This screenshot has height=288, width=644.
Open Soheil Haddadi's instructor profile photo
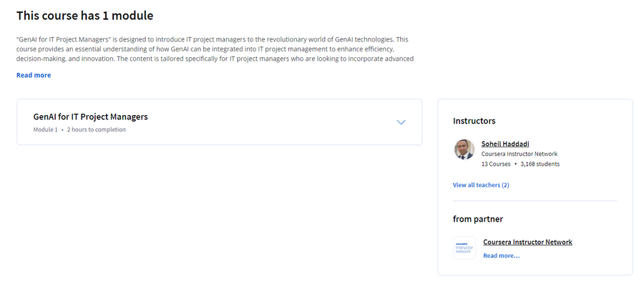coord(464,149)
